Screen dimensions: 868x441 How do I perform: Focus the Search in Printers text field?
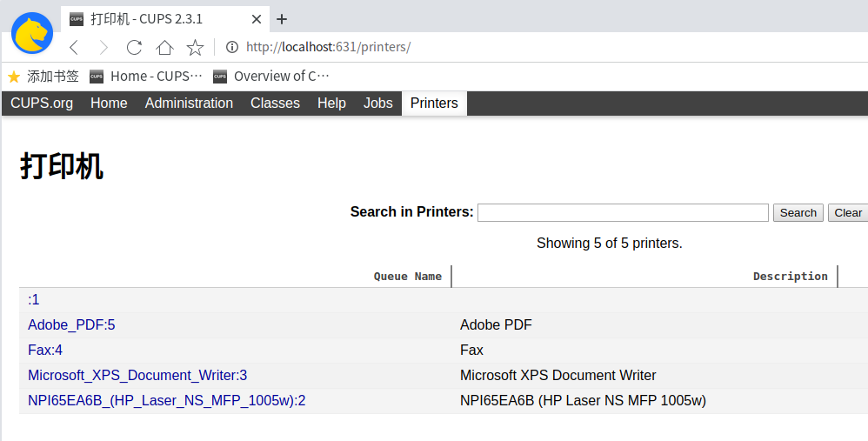click(x=623, y=212)
